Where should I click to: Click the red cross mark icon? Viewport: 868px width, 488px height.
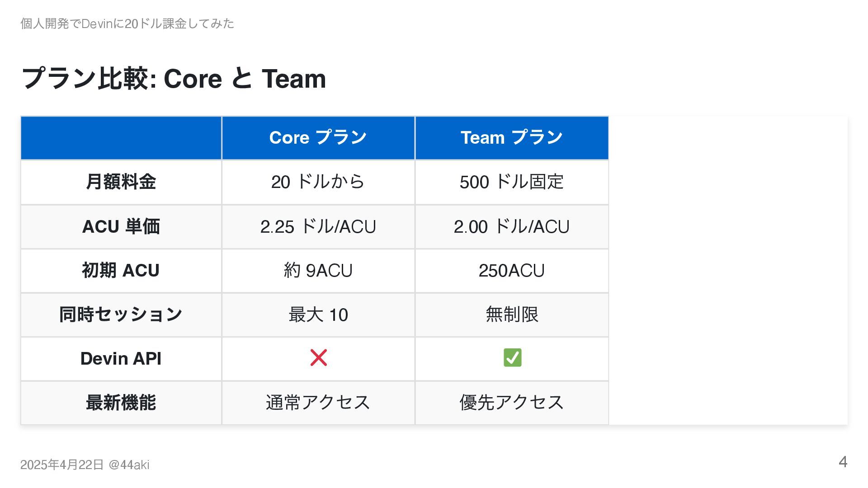tap(318, 358)
